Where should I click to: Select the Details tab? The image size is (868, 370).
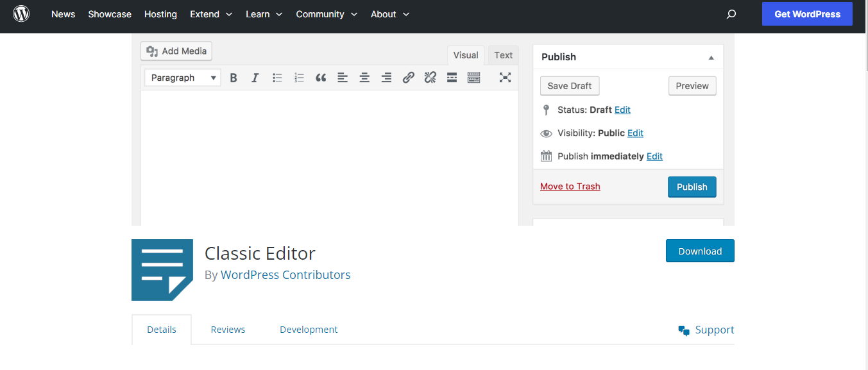162,330
